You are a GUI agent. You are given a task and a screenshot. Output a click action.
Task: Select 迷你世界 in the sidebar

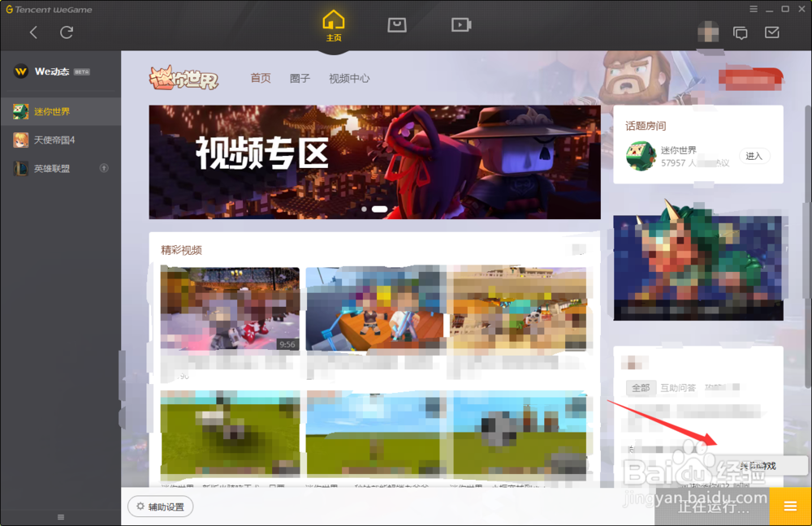(61, 110)
